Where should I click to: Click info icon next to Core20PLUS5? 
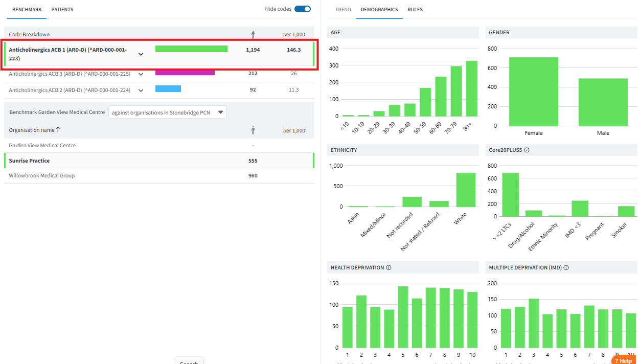click(527, 150)
